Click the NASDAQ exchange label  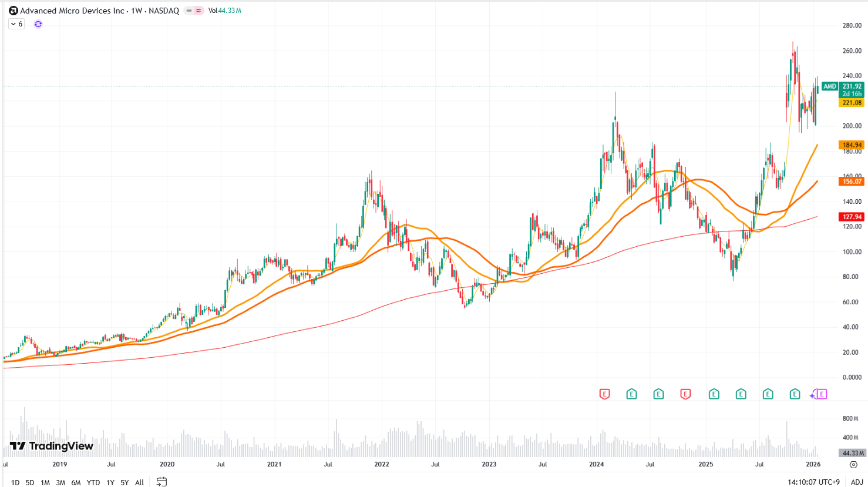coord(164,11)
